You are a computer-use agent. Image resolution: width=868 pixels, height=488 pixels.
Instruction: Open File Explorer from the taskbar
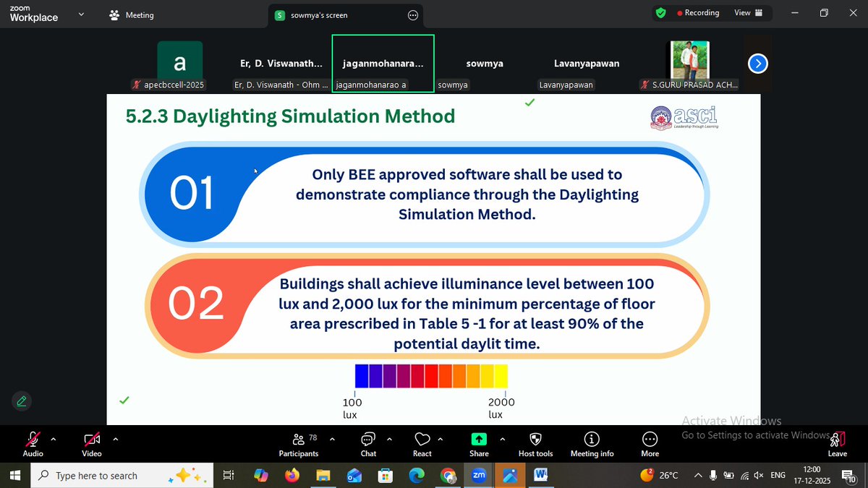[x=323, y=475]
